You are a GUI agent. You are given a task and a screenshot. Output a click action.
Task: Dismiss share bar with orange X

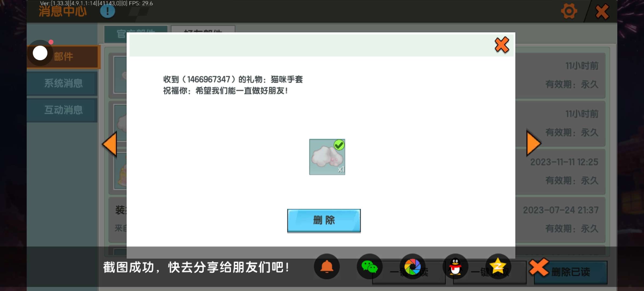[539, 267]
